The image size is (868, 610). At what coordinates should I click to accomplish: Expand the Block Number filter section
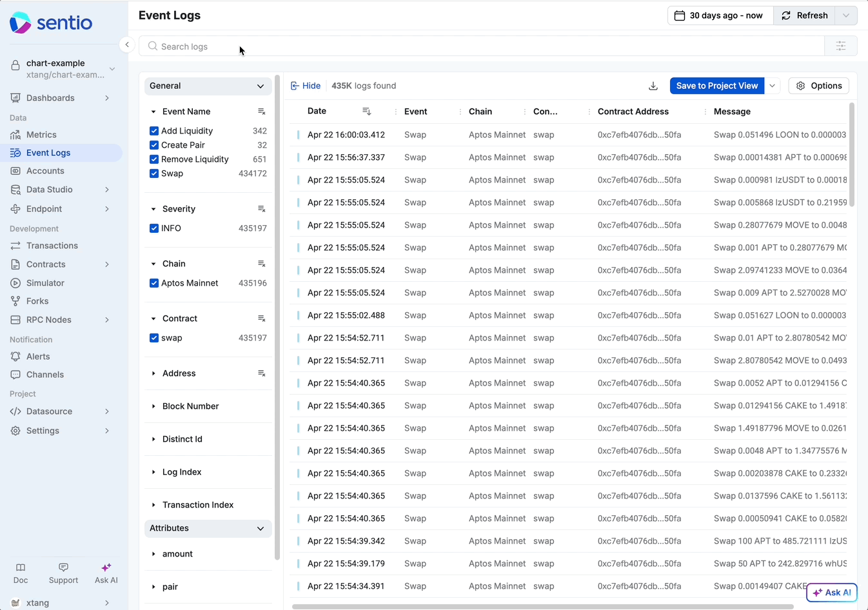pyautogui.click(x=190, y=406)
